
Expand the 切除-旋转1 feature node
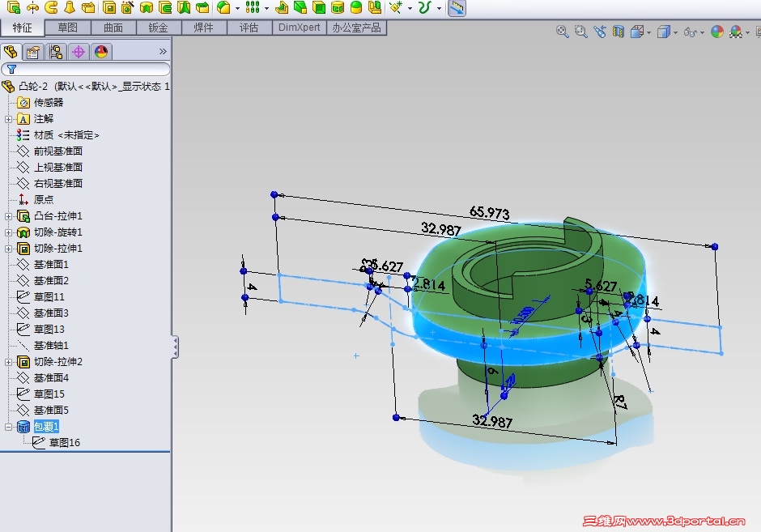click(x=8, y=232)
